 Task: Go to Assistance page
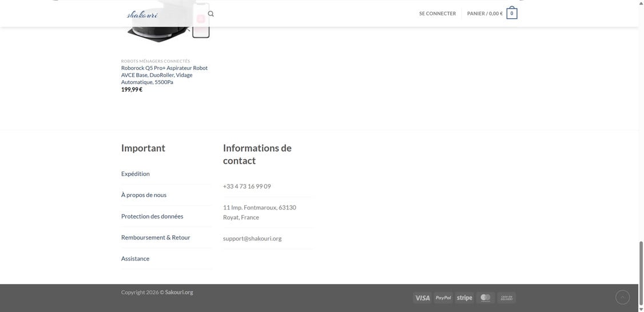[135, 259]
